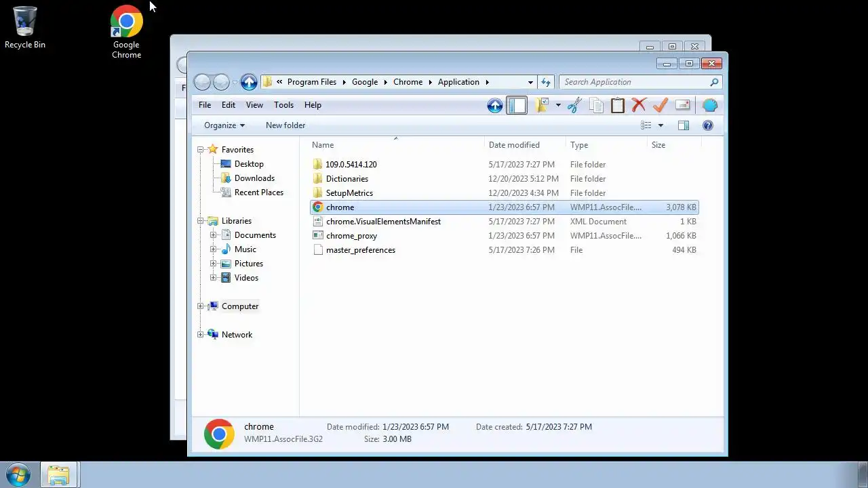Open the view options dropdown arrow
The width and height of the screenshot is (868, 488).
pyautogui.click(x=660, y=125)
